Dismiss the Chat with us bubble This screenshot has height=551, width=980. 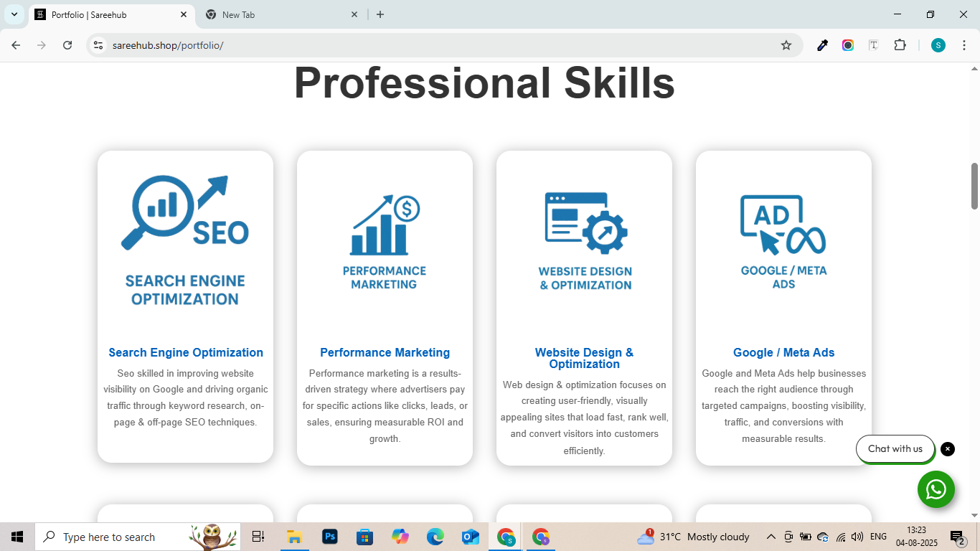(x=948, y=449)
